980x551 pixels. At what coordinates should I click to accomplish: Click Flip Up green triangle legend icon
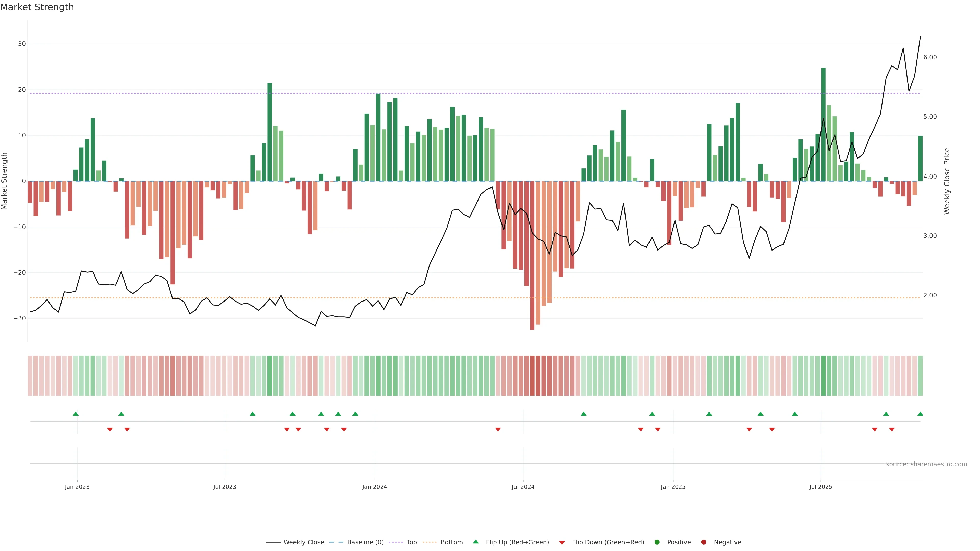[x=475, y=542]
